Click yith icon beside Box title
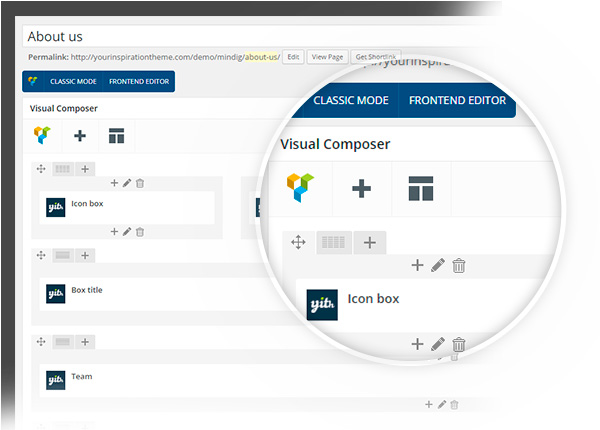 tap(55, 294)
